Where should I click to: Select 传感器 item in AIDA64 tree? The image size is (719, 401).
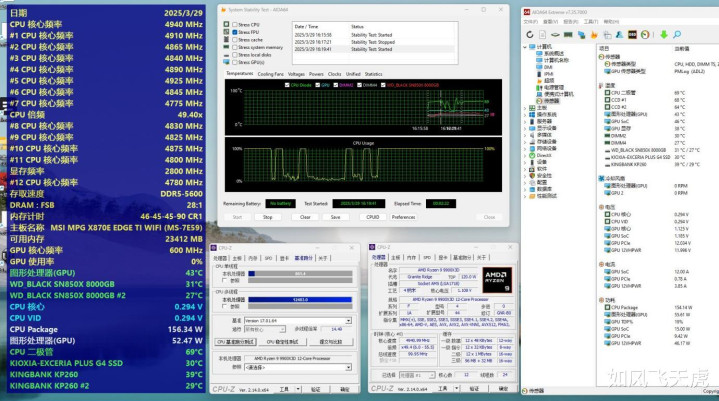(x=548, y=101)
